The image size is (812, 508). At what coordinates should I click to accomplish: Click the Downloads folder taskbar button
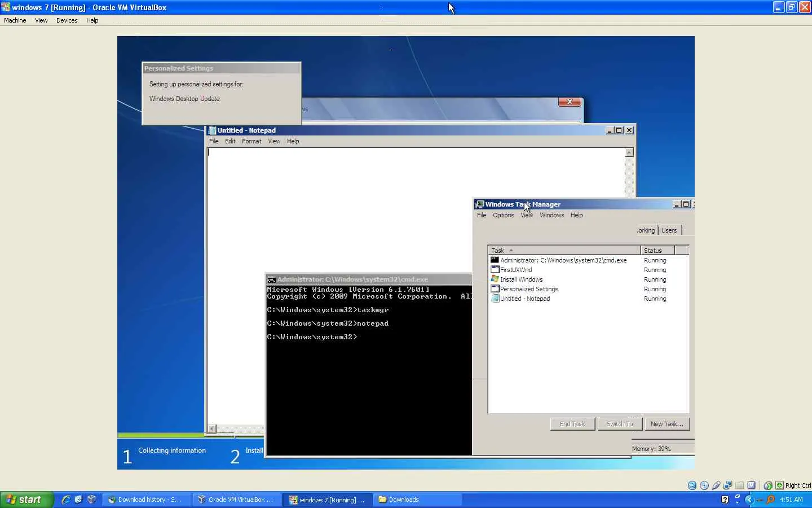click(417, 500)
